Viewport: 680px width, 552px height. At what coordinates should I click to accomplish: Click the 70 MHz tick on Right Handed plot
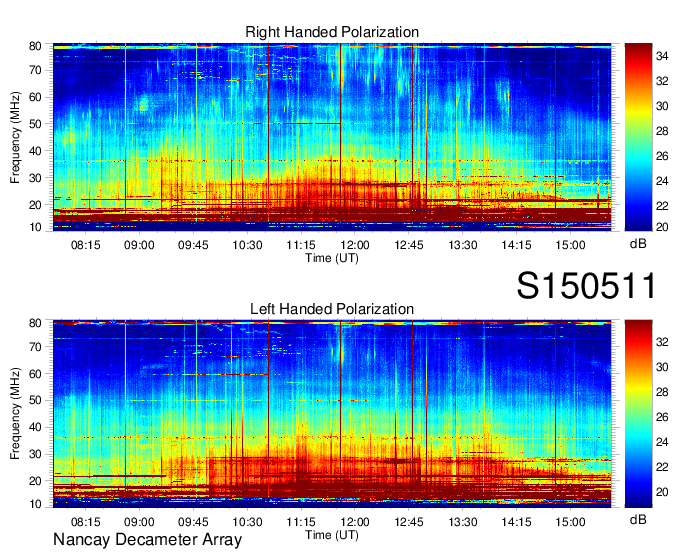coord(35,70)
